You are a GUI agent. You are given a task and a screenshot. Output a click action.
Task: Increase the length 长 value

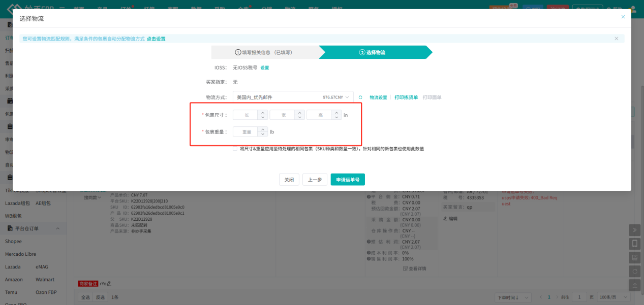pos(263,113)
